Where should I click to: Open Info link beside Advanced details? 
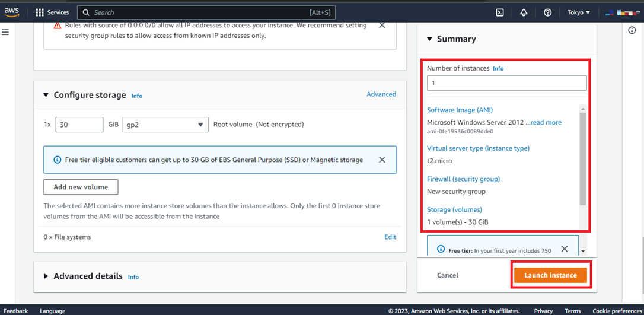tap(133, 277)
